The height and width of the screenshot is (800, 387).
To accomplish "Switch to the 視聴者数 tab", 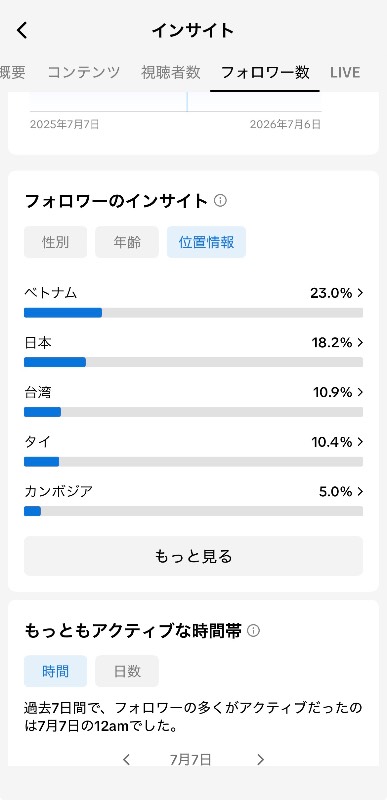I will 171,72.
